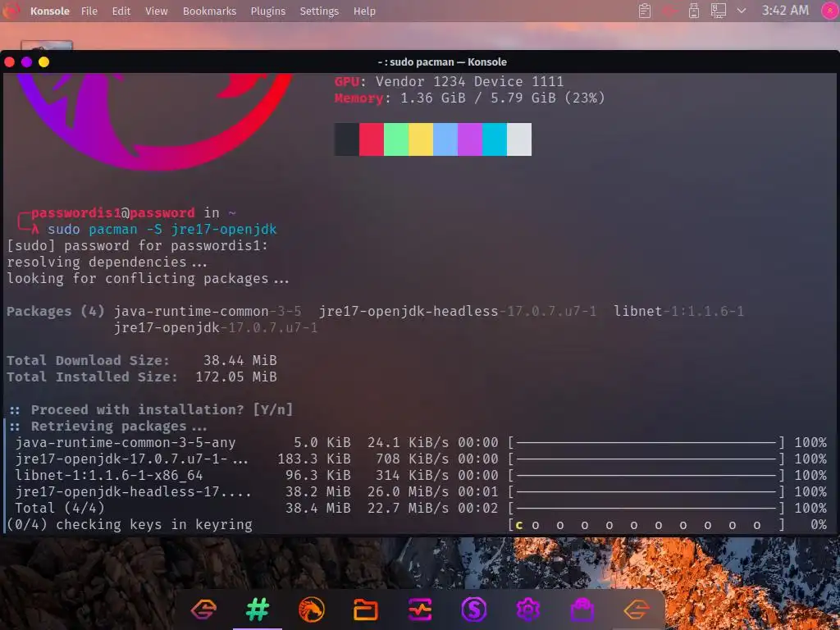Launch the FireDragon browser from the dock

312,609
